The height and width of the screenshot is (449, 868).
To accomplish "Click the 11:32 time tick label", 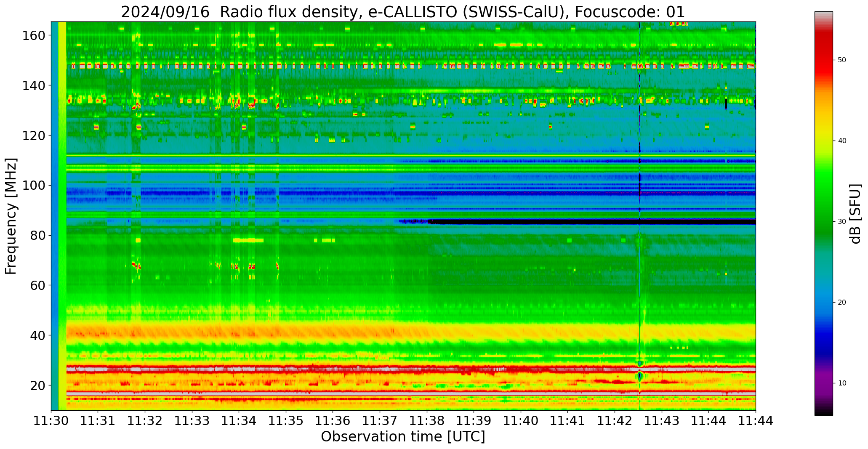I will tap(145, 421).
